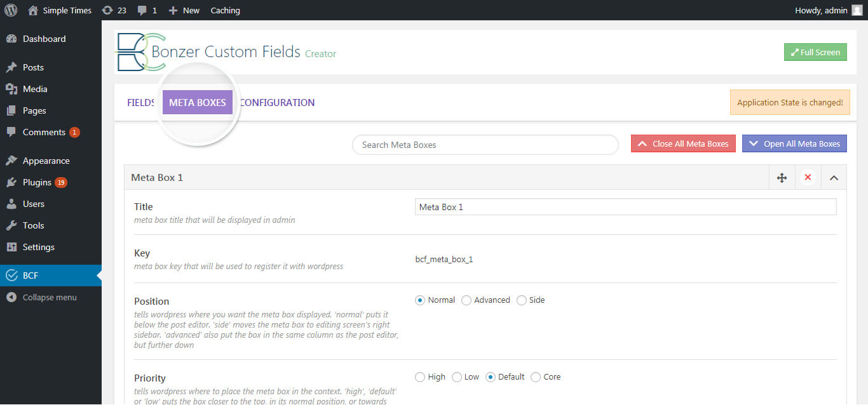Open the Appearance menu

point(51,161)
